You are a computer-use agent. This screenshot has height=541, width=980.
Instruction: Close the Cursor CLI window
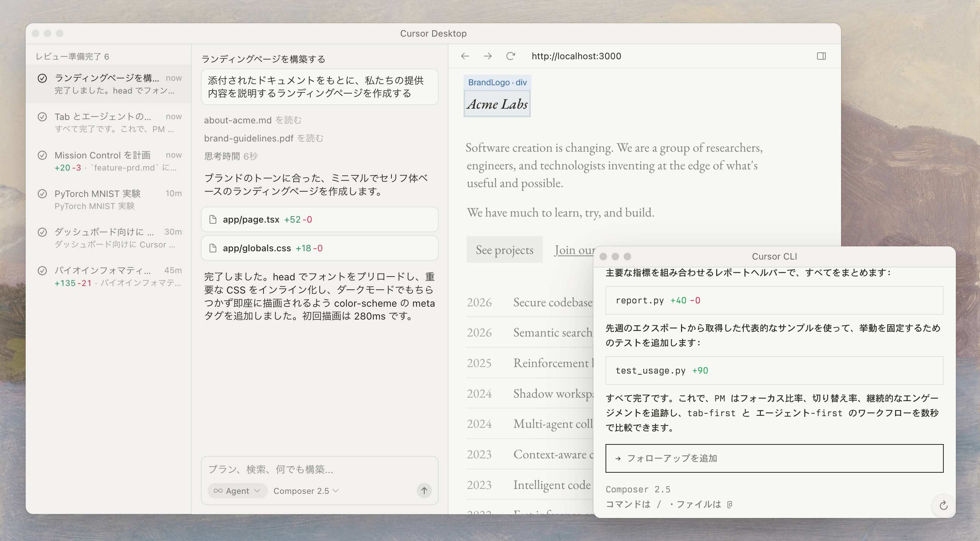click(x=603, y=257)
